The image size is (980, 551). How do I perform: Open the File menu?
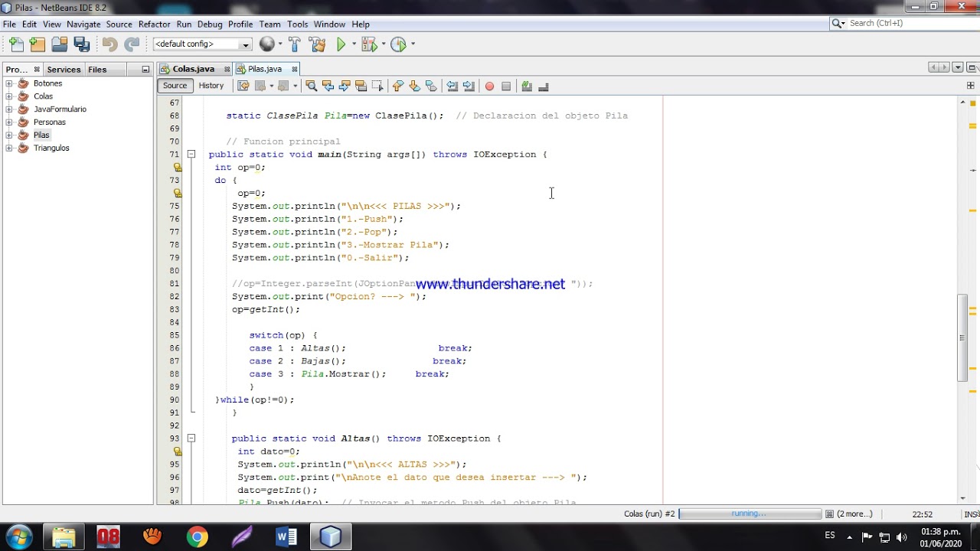(9, 24)
